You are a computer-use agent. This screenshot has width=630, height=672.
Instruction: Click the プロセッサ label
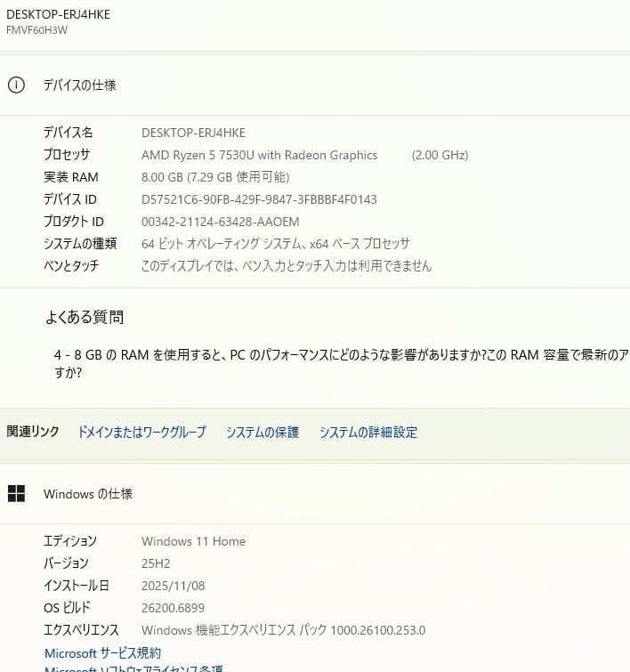[67, 155]
